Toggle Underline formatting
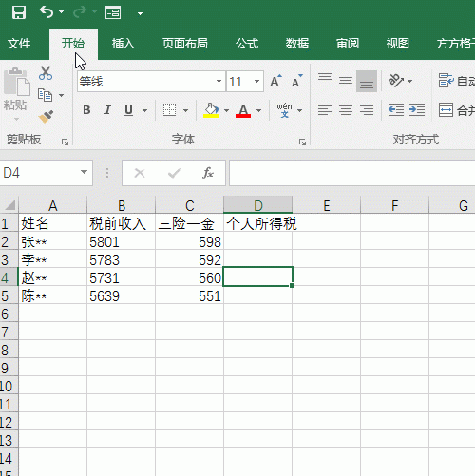 point(128,110)
